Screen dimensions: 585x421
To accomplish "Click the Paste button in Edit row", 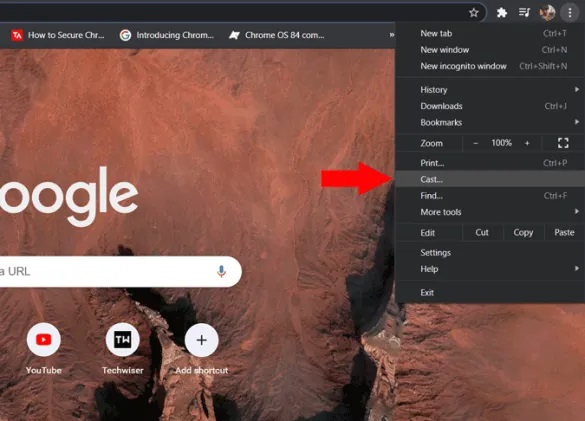I will (x=564, y=233).
